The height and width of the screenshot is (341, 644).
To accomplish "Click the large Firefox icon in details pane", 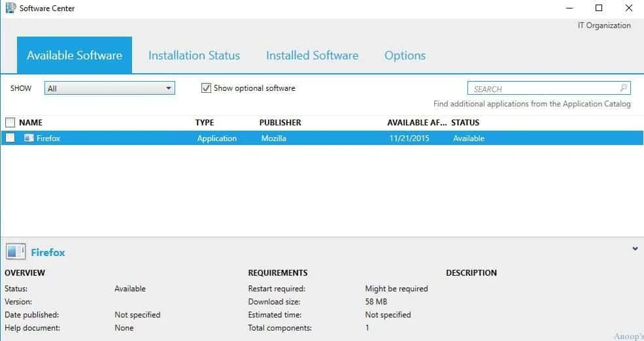I will 16,252.
